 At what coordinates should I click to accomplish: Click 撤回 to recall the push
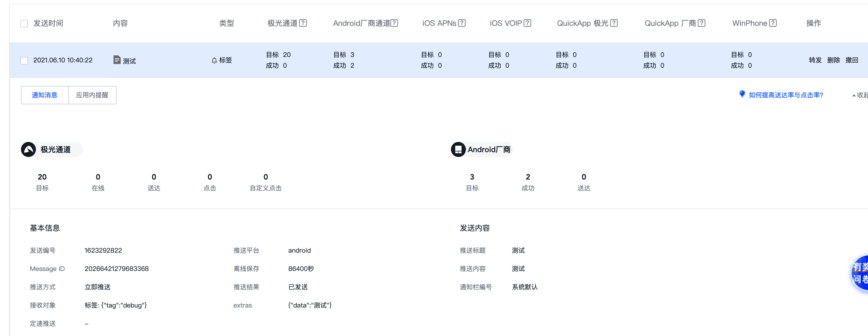[x=852, y=60]
